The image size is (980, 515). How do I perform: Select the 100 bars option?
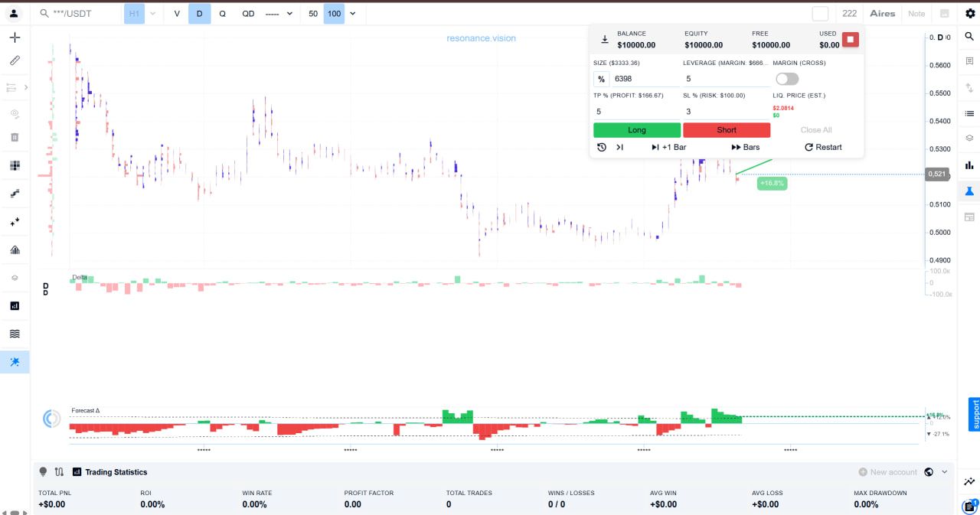point(334,14)
